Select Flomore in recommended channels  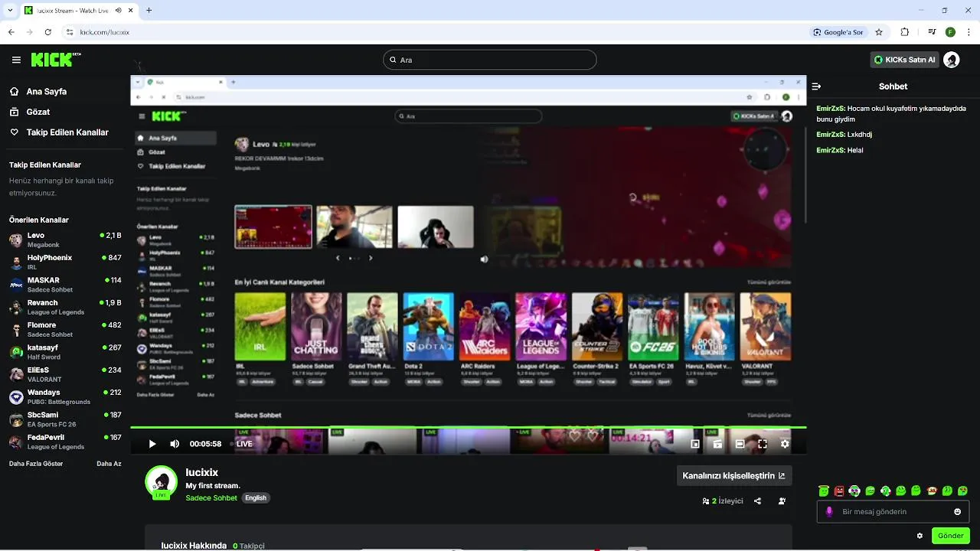[x=65, y=329]
